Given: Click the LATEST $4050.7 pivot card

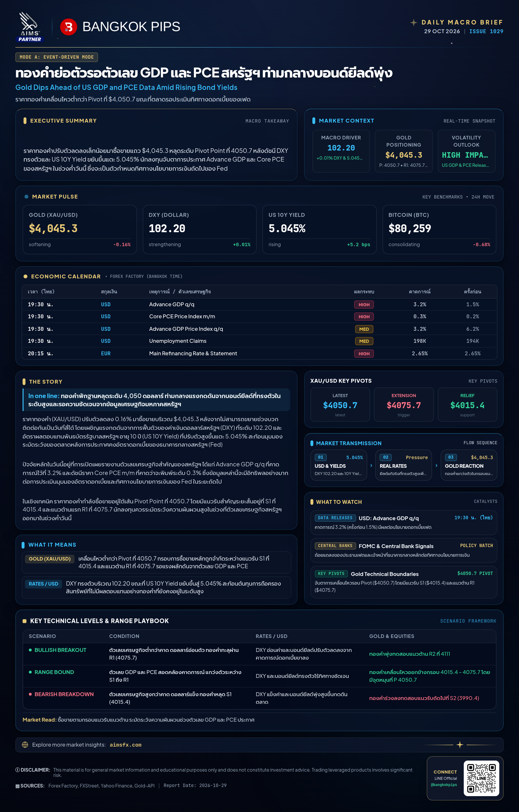Looking at the screenshot, I should coord(340,405).
